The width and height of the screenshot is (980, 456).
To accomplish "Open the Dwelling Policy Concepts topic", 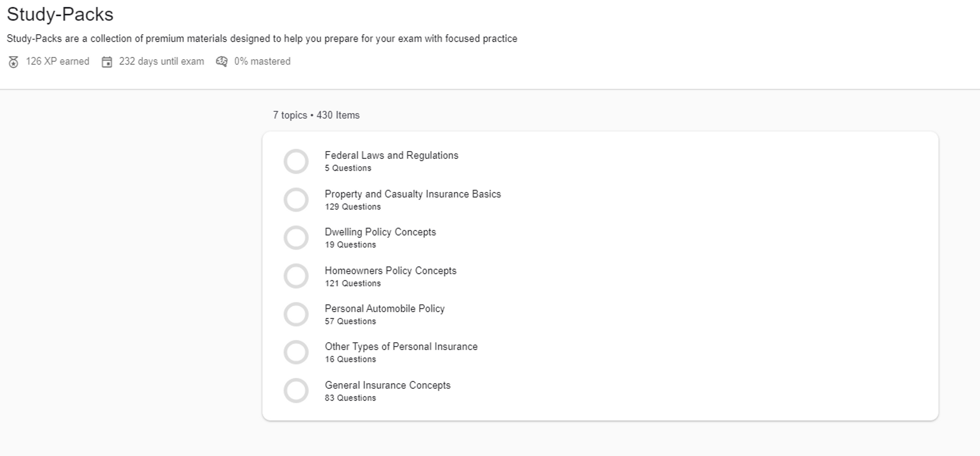I will coord(380,232).
